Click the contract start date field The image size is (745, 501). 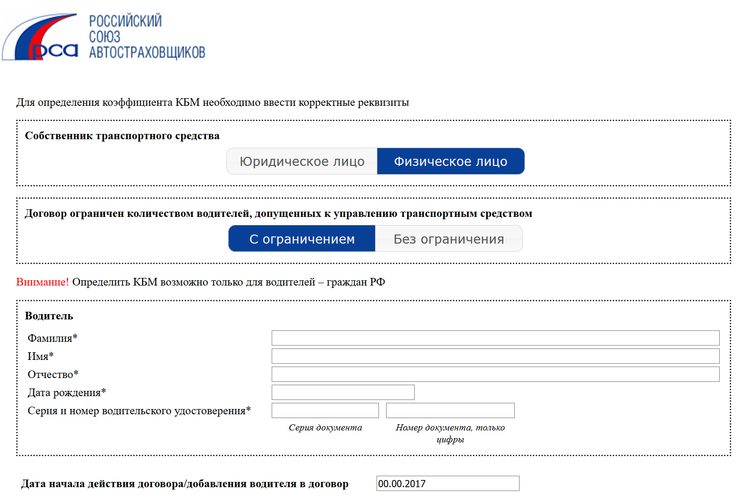coord(448,484)
